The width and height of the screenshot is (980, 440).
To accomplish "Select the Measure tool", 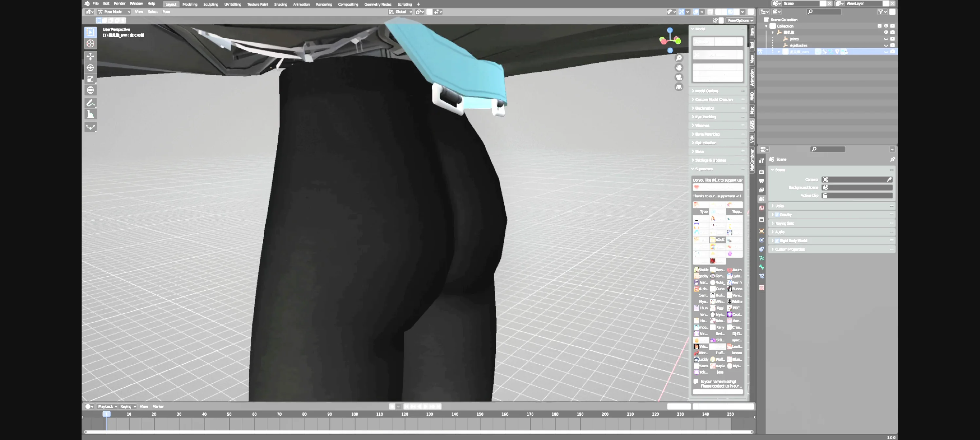I will click(90, 115).
